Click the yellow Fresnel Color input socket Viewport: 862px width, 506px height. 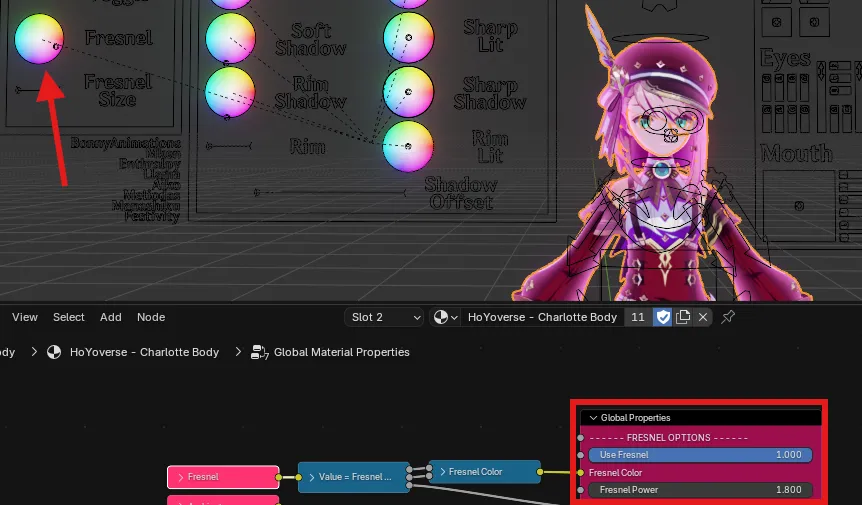click(x=581, y=472)
